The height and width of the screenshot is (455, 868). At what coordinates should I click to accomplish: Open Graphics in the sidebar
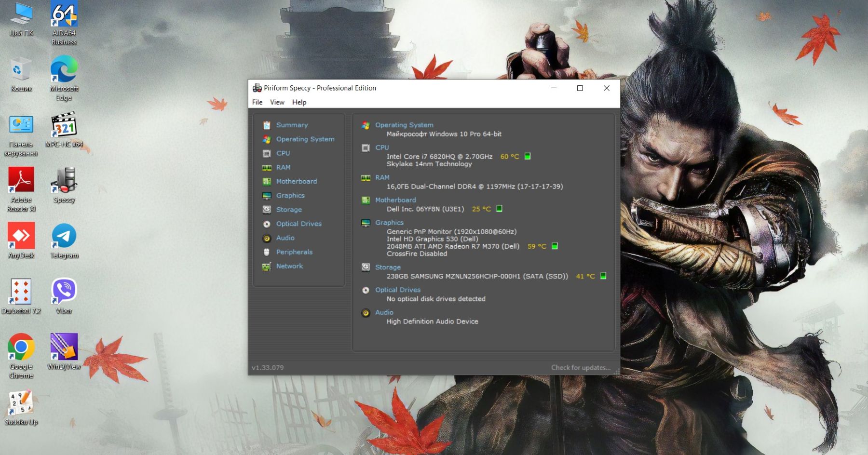(x=290, y=195)
